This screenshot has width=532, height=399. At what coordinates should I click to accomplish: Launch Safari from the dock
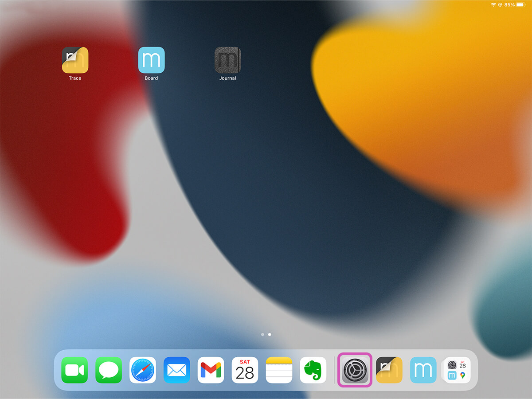143,369
